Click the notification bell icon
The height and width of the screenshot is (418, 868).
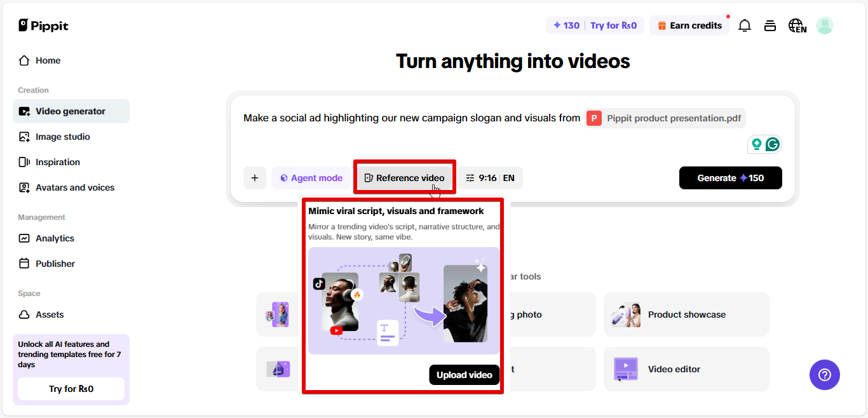(x=744, y=25)
